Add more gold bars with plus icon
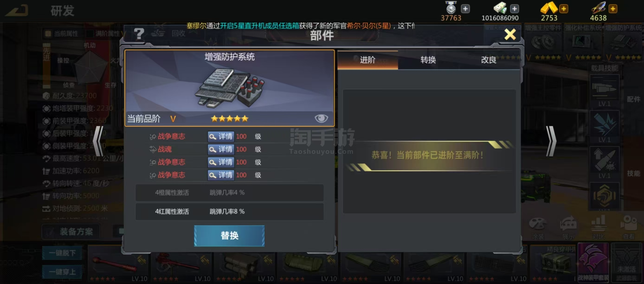This screenshot has height=284, width=644. pos(564,9)
